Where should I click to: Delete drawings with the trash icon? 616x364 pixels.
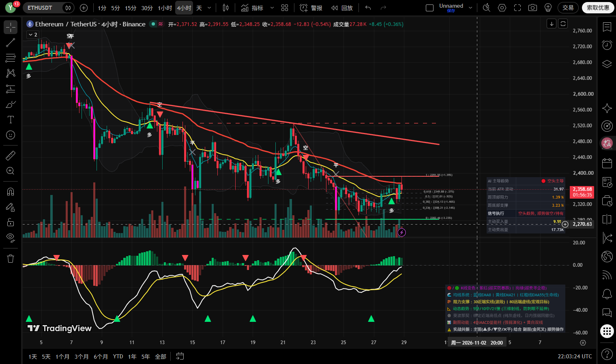(11, 258)
